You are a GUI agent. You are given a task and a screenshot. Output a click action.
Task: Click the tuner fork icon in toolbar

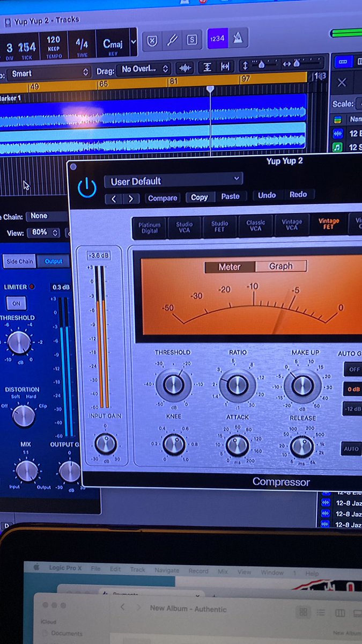pyautogui.click(x=172, y=40)
